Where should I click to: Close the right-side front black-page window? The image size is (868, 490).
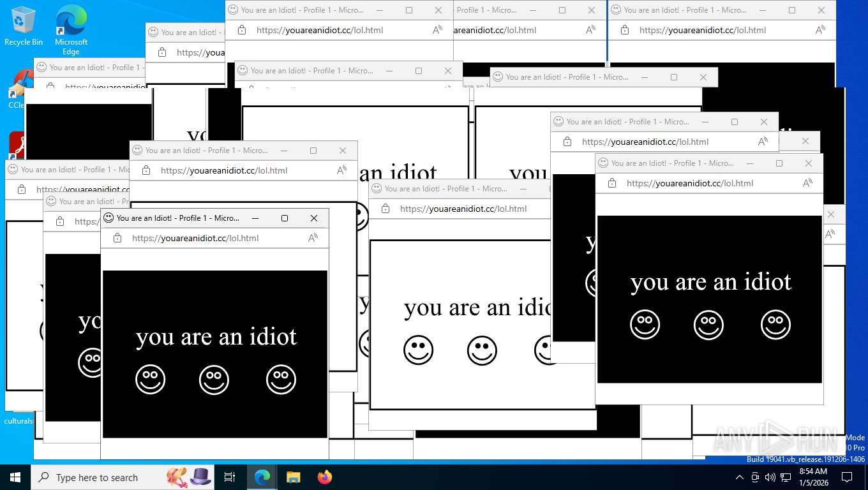point(809,163)
